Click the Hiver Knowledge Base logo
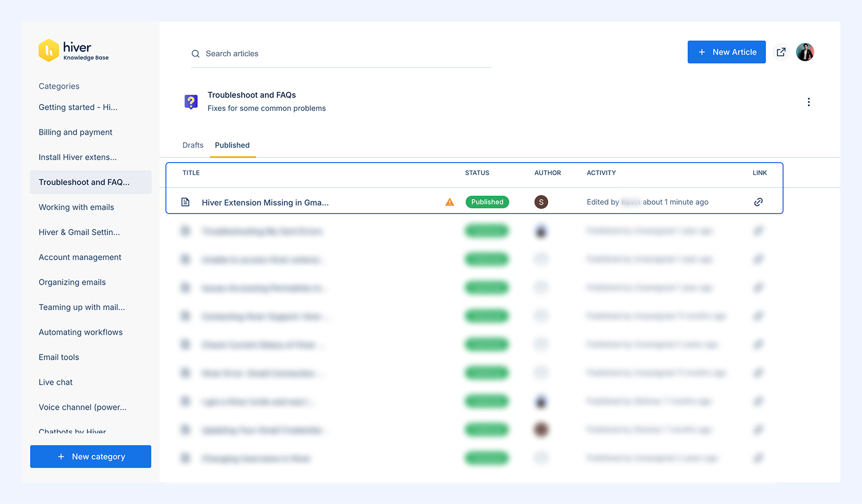 click(x=73, y=51)
